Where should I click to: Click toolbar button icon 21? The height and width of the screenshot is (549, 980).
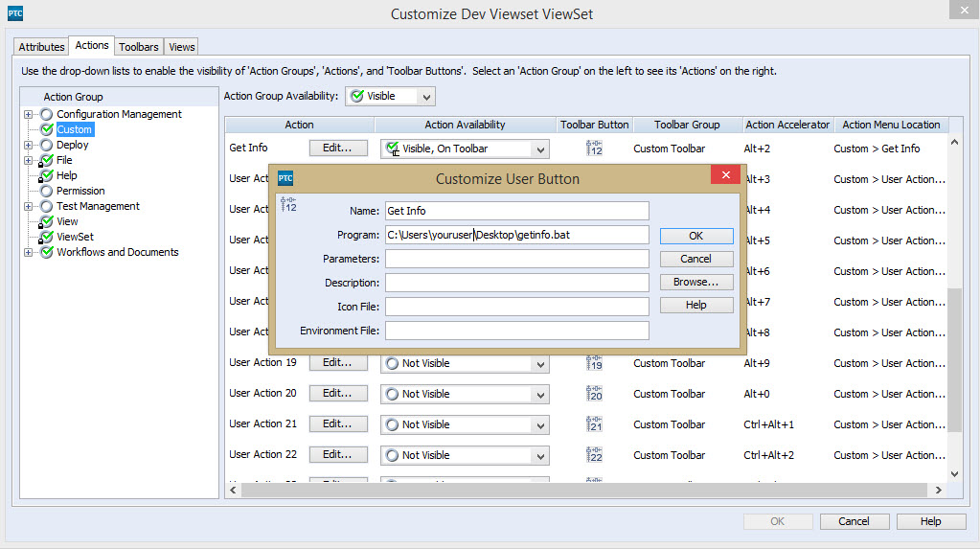pyautogui.click(x=594, y=423)
